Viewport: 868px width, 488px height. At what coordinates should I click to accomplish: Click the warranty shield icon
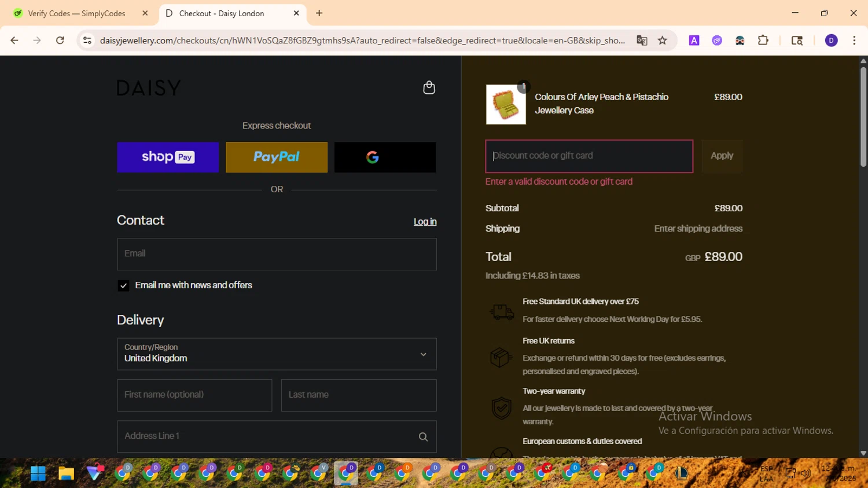[x=501, y=408]
